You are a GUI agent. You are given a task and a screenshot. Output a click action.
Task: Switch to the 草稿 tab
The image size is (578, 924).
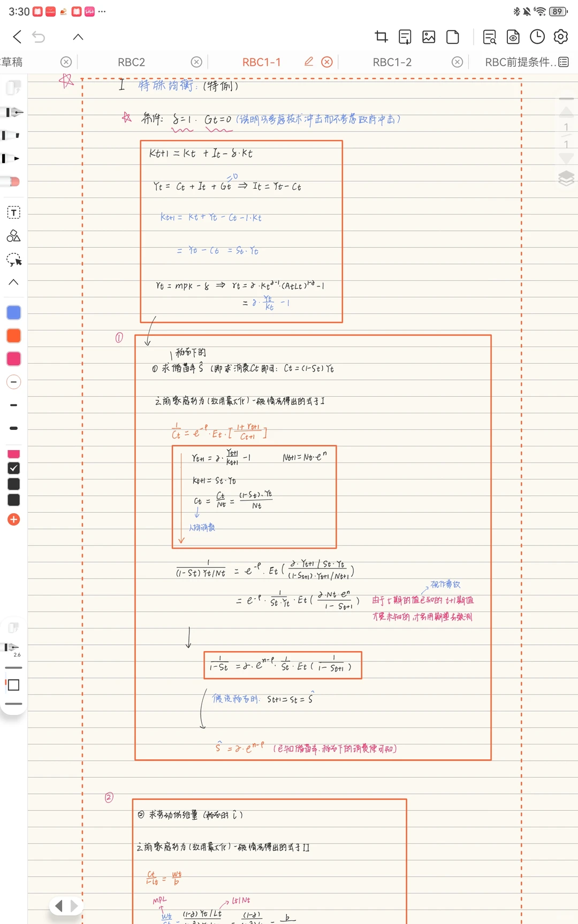click(12, 62)
